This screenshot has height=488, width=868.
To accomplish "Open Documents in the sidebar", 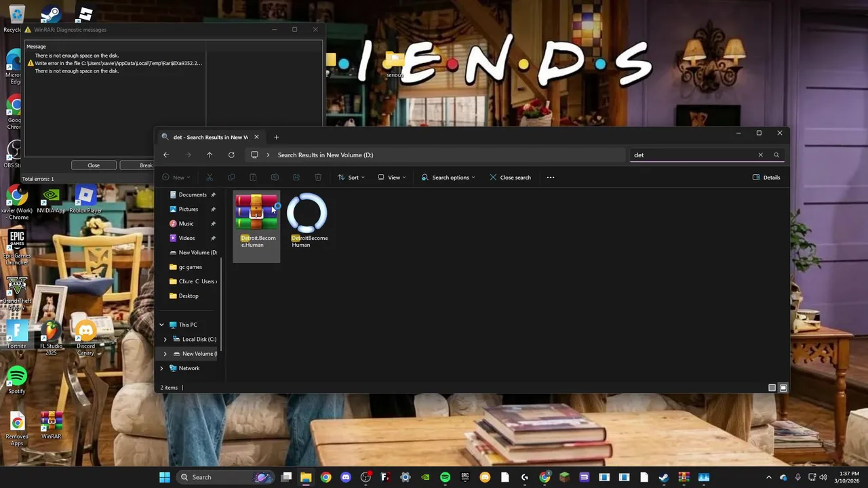I will [x=192, y=195].
